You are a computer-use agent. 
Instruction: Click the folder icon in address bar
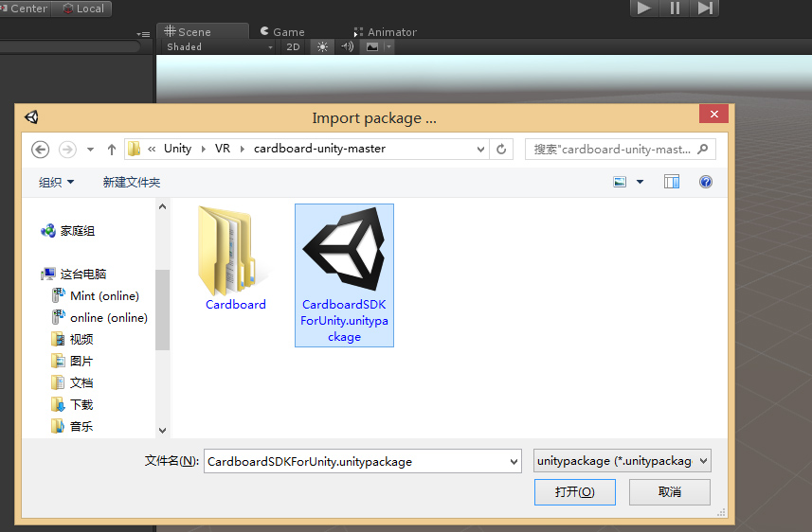tap(135, 149)
